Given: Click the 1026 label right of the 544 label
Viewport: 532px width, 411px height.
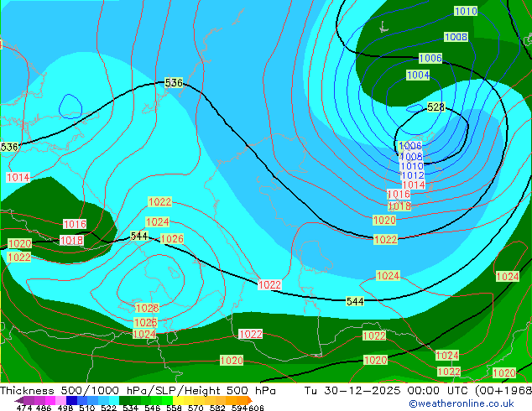Looking at the screenshot, I should tap(172, 239).
